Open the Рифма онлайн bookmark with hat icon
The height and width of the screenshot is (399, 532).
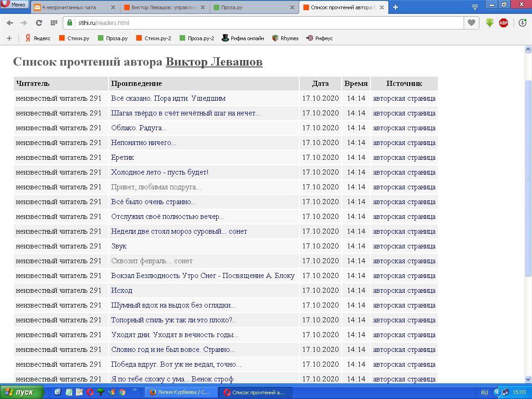(x=243, y=38)
